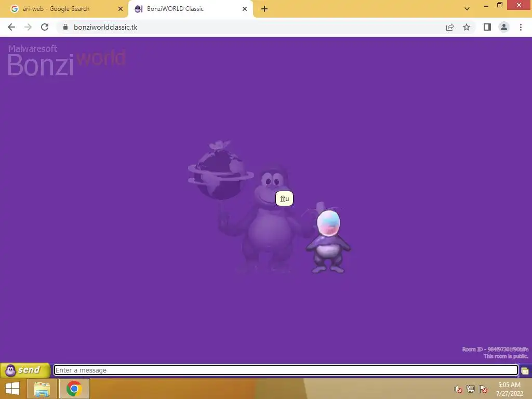Reload the BonziWORLD page
This screenshot has height=399, width=532.
point(45,27)
